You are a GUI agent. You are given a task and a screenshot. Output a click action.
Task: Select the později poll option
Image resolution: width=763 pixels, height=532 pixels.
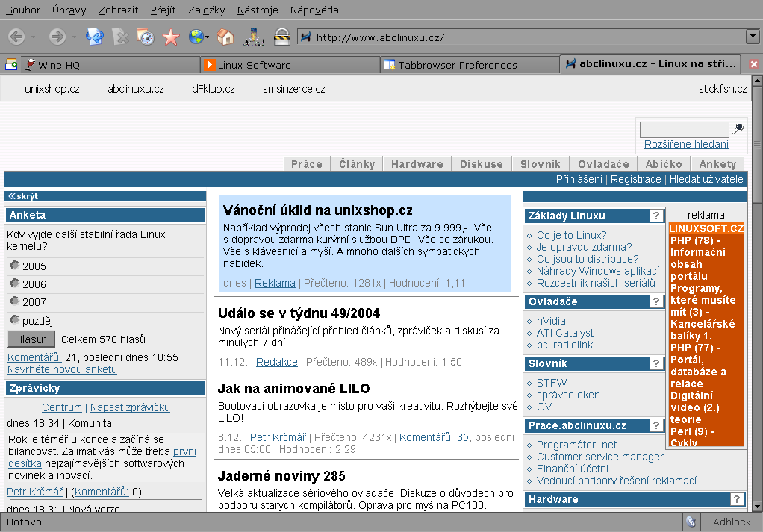click(x=15, y=320)
